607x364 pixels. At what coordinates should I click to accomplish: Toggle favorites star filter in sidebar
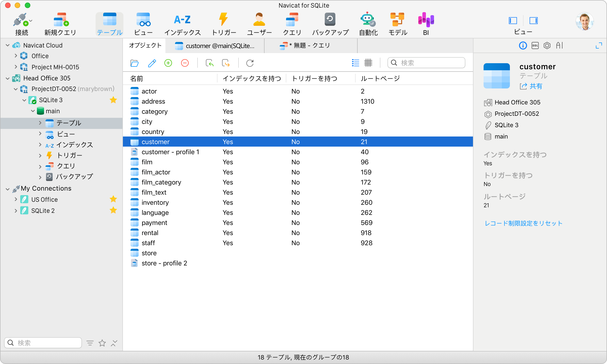tap(102, 343)
